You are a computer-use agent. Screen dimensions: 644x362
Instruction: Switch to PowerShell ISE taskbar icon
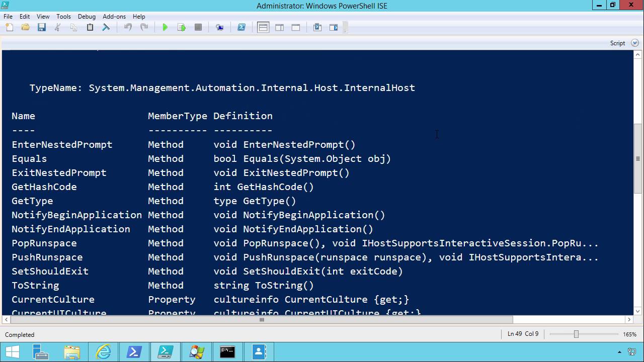point(165,352)
